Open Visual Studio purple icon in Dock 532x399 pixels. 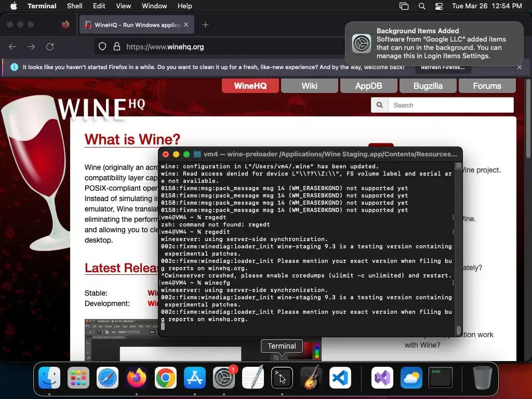point(382,377)
